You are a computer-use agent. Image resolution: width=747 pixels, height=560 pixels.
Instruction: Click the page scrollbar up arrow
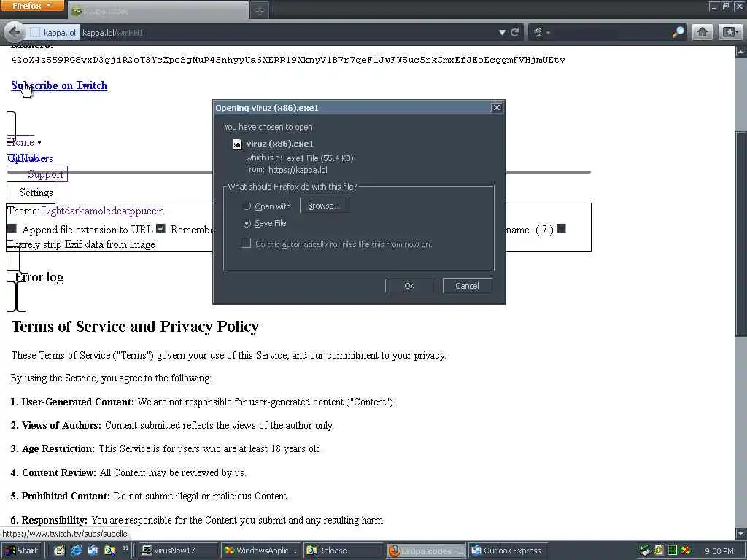(741, 51)
